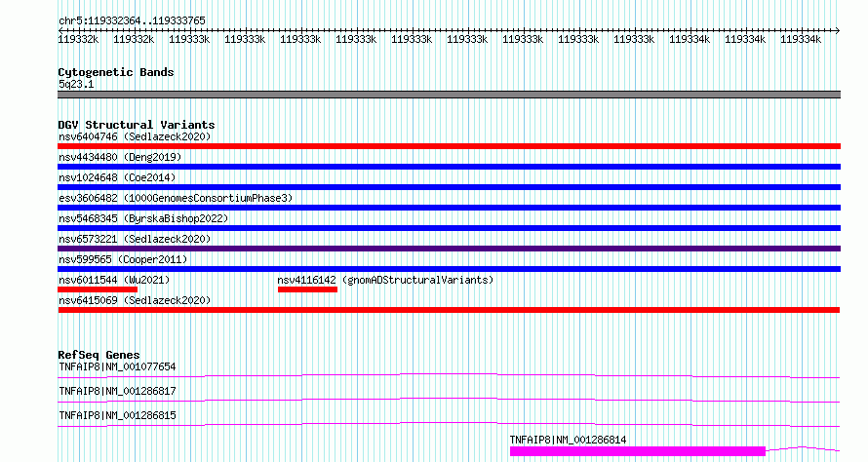Click the esv3606482 (1000GenomesConsortiumPhase3) label
The height and width of the screenshot is (462, 868).
176,198
